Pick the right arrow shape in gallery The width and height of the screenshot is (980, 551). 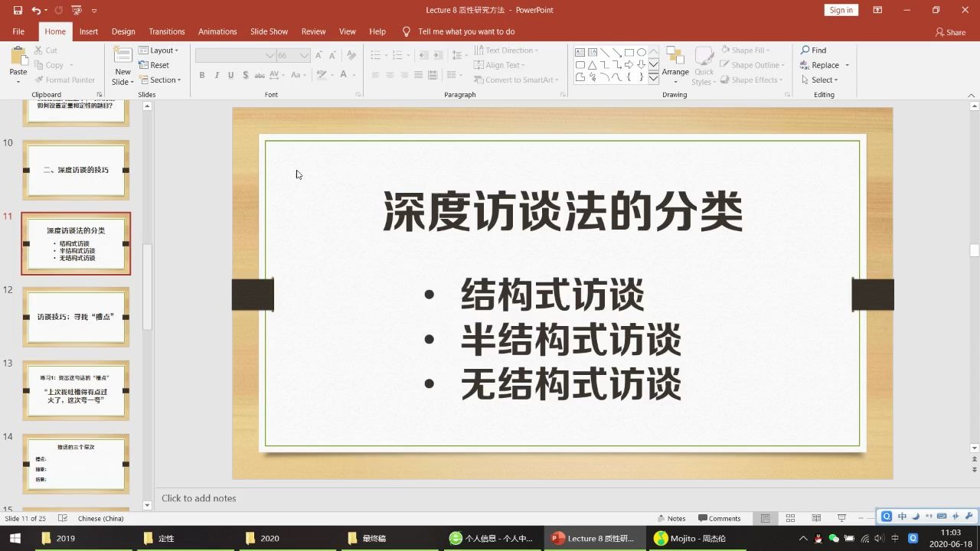(629, 65)
